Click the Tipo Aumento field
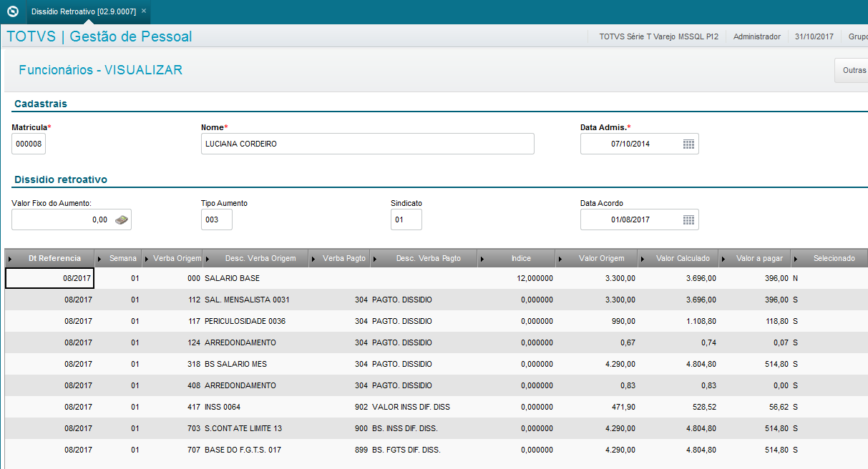Screen dimensions: 868x469 (x=217, y=219)
